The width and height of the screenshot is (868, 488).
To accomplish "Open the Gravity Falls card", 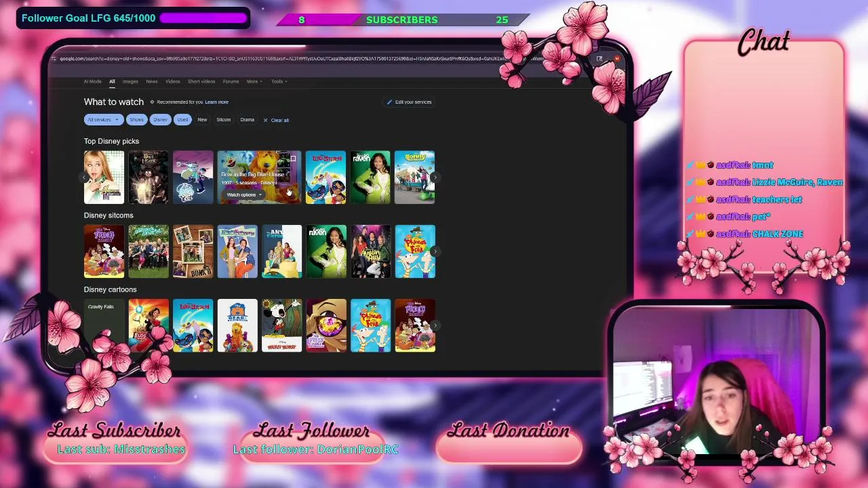I will [x=104, y=325].
